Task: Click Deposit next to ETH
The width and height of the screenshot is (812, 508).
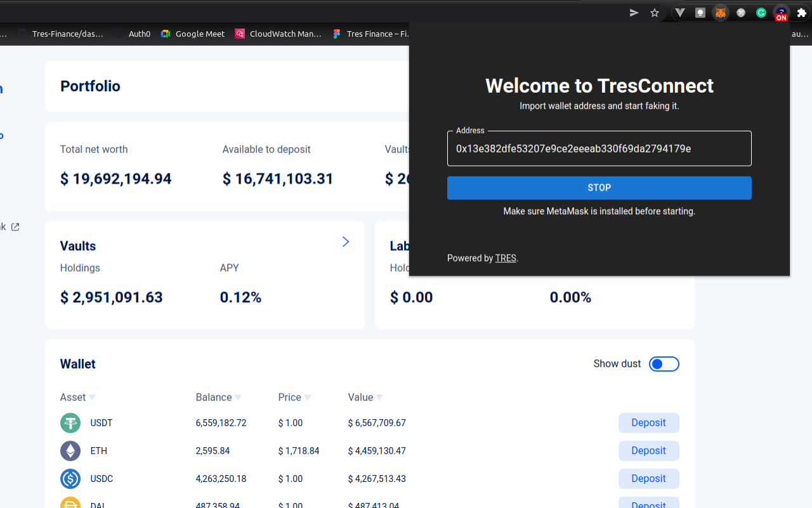Action: pos(648,450)
